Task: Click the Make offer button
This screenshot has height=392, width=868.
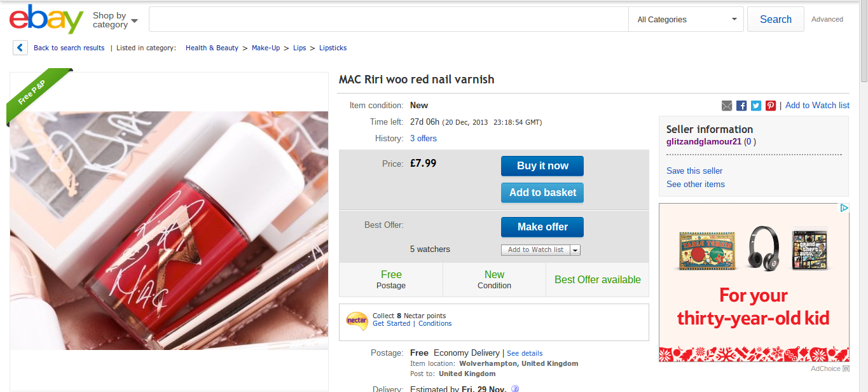Action: (542, 227)
